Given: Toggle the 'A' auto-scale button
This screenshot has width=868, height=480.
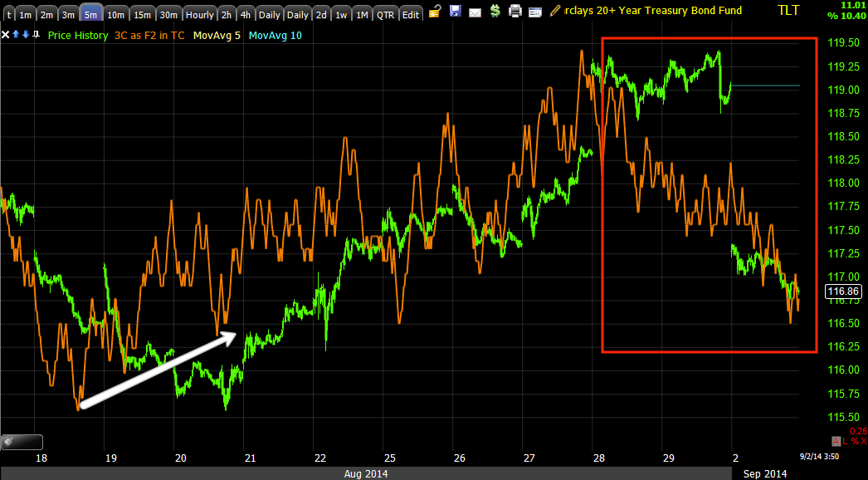Looking at the screenshot, I should (836, 441).
